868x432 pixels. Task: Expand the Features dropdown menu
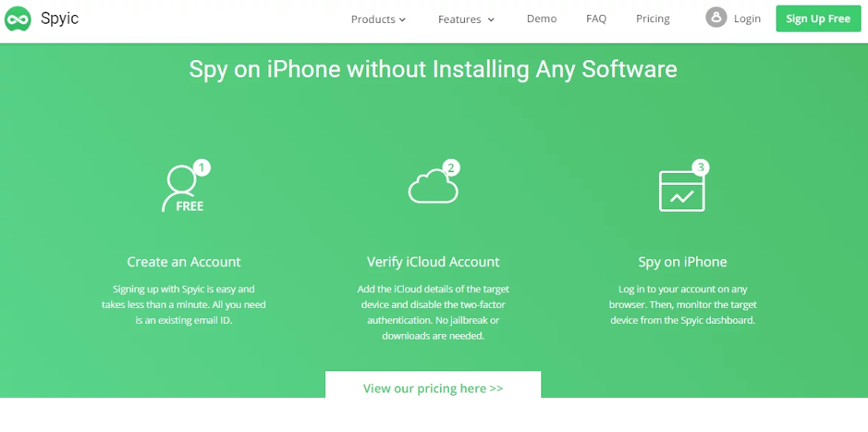(x=466, y=20)
